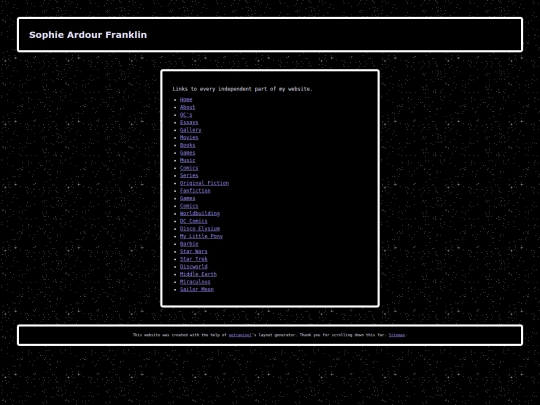Open the Original Fiction link
540x405 pixels.
(204, 183)
